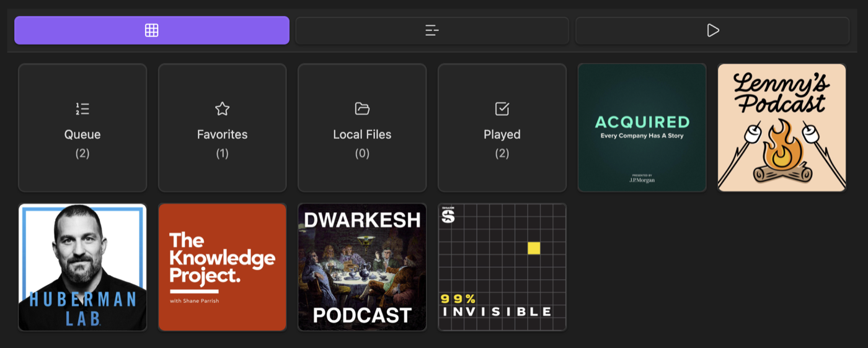Viewport: 868px width, 348px height.
Task: Open the episode list tab
Action: click(x=432, y=30)
